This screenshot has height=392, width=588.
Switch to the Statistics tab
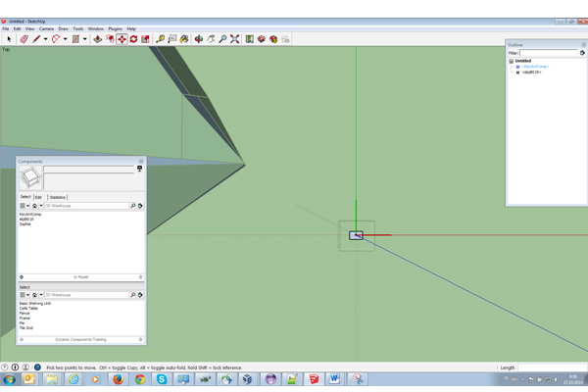point(57,197)
